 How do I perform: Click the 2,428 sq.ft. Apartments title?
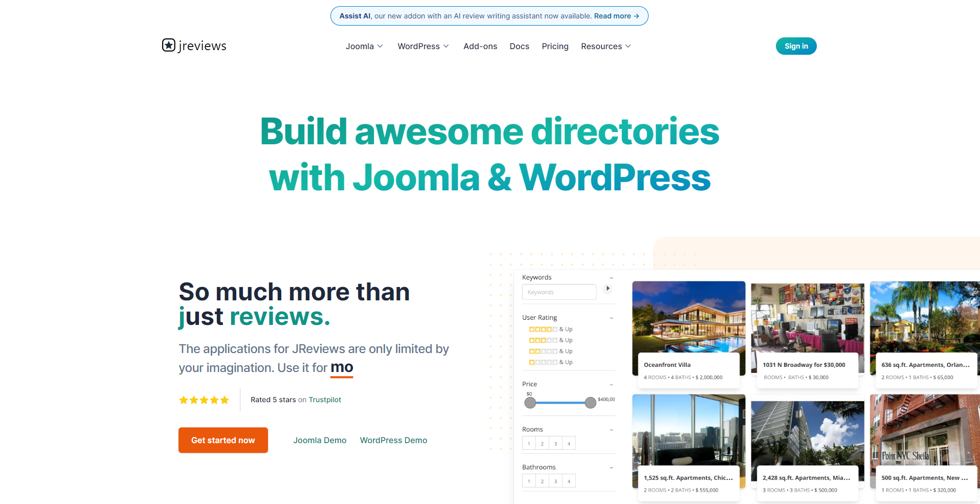tap(806, 478)
